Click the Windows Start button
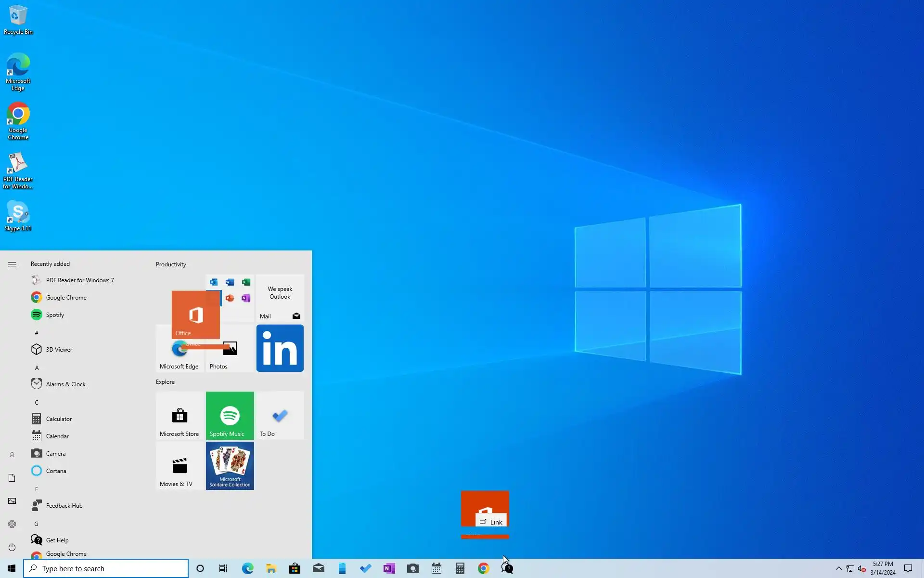924x578 pixels. (12, 568)
